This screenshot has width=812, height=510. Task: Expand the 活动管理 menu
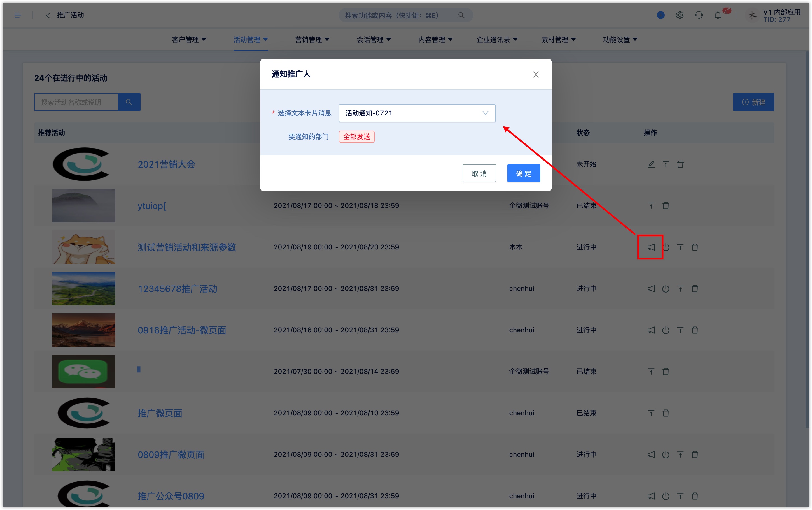[x=251, y=40]
